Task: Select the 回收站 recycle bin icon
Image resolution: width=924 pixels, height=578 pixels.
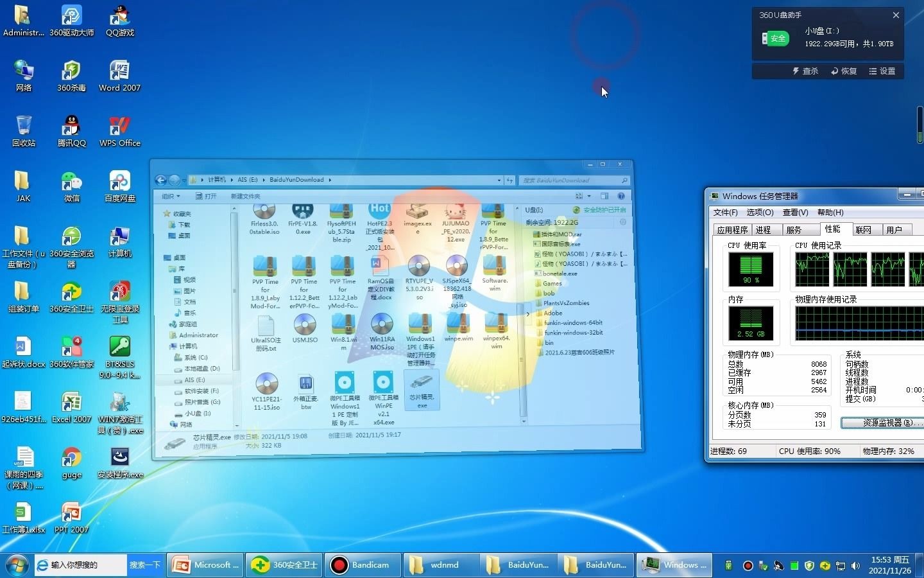Action: coord(24,132)
